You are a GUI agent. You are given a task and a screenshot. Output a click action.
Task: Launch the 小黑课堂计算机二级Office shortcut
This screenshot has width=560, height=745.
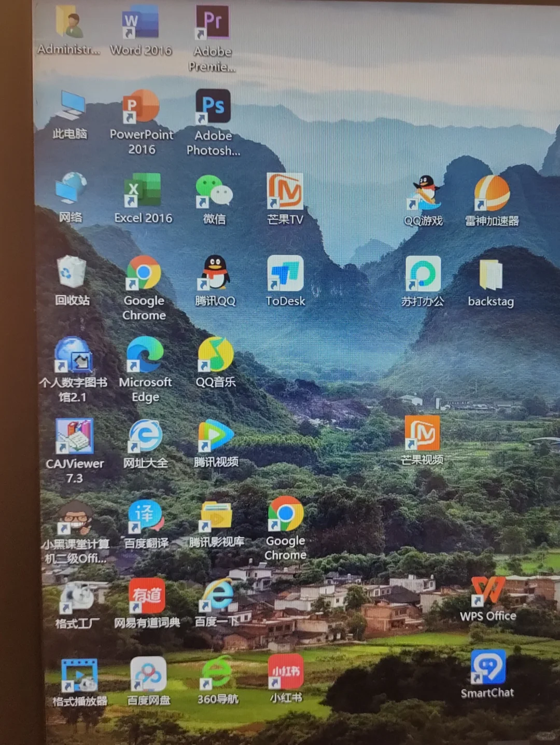[x=75, y=518]
